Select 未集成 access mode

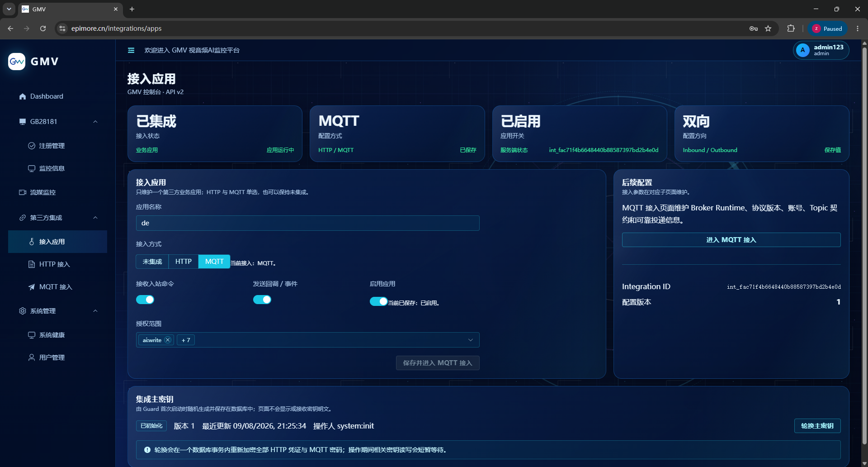click(x=152, y=262)
